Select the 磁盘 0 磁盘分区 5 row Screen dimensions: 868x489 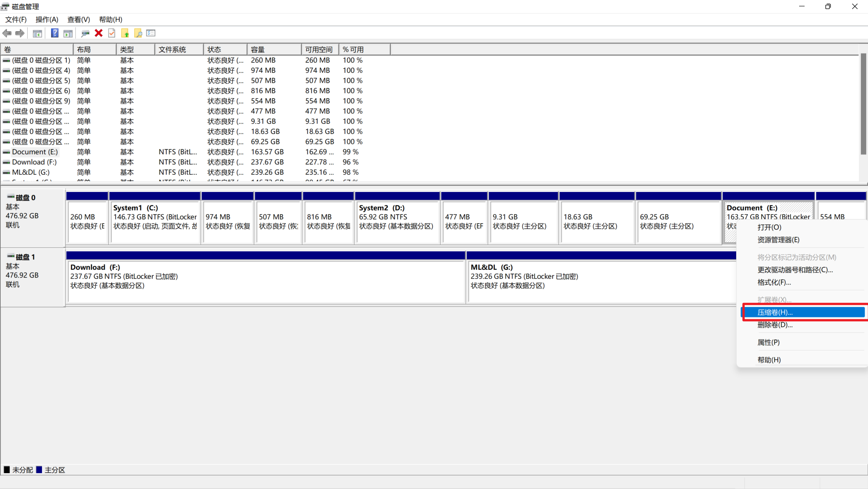195,81
